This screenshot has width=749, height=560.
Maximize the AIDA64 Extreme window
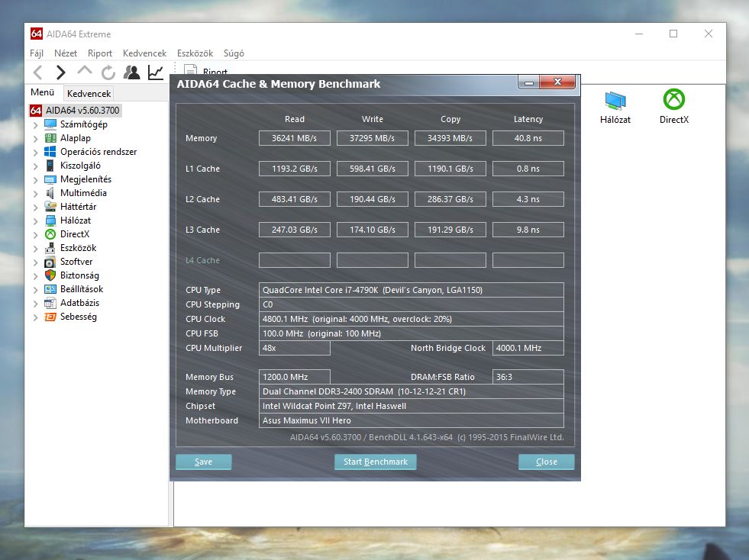673,34
